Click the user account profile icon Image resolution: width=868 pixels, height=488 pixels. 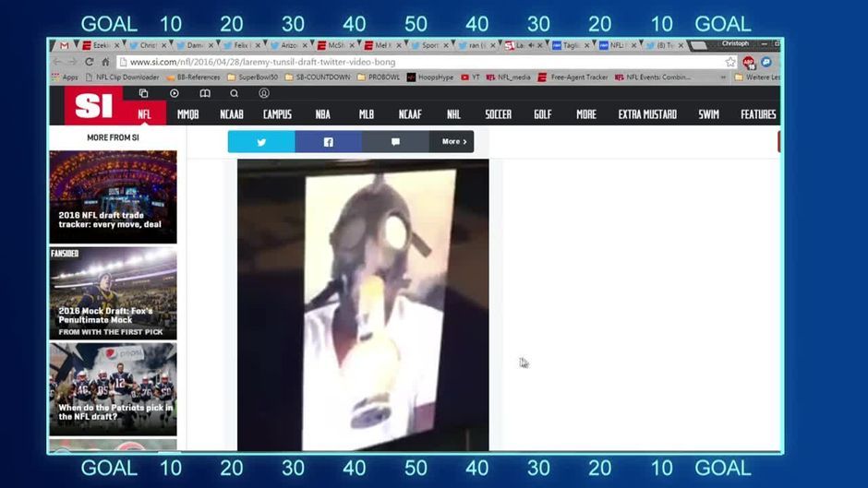[x=264, y=93]
